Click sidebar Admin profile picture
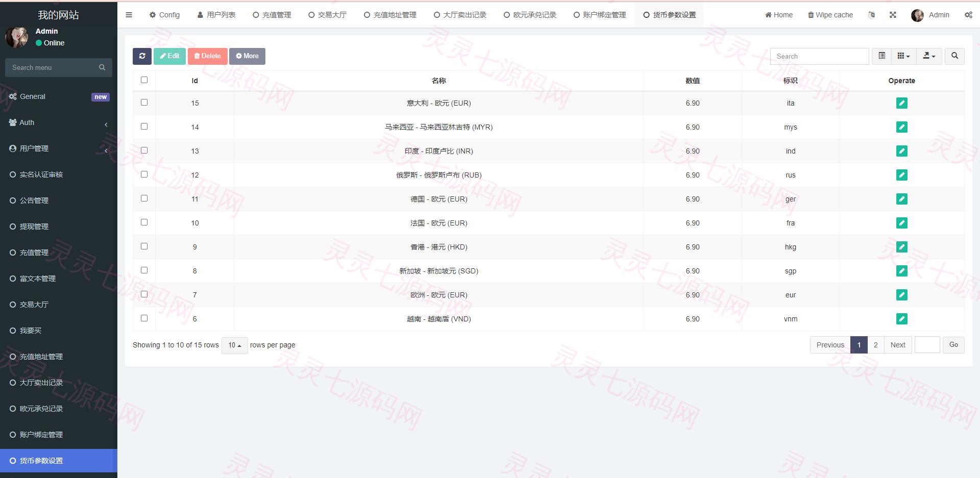 click(17, 37)
